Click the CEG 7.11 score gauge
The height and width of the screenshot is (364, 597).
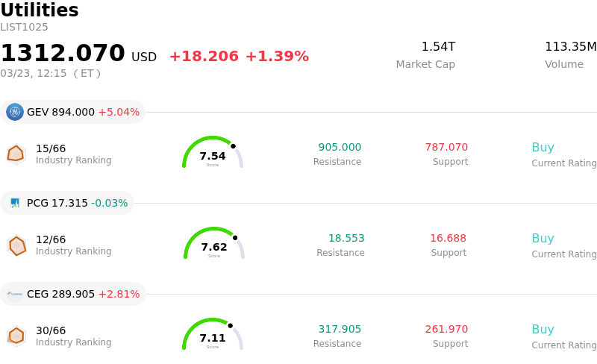(213, 336)
